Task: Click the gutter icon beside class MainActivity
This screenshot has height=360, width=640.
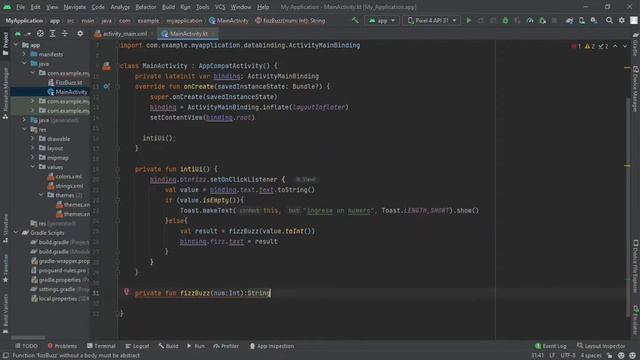Action: (x=106, y=66)
